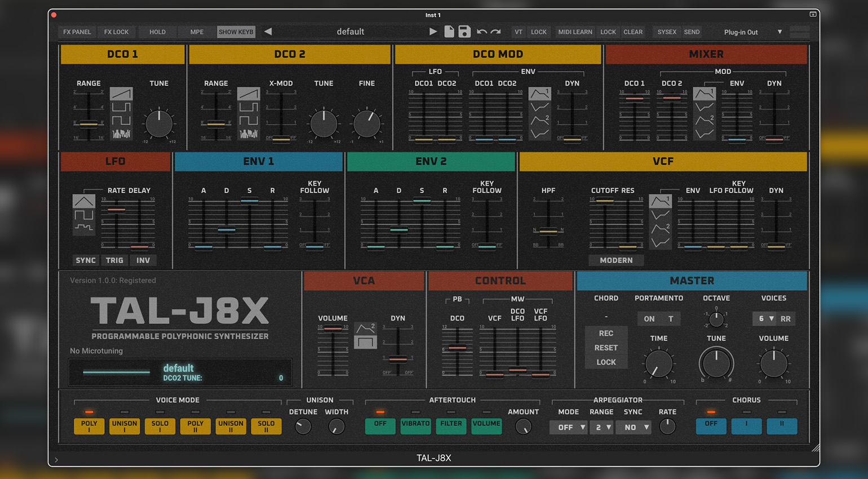Select the gate envelope icon in VCA
This screenshot has height=479, width=868.
pos(365,341)
